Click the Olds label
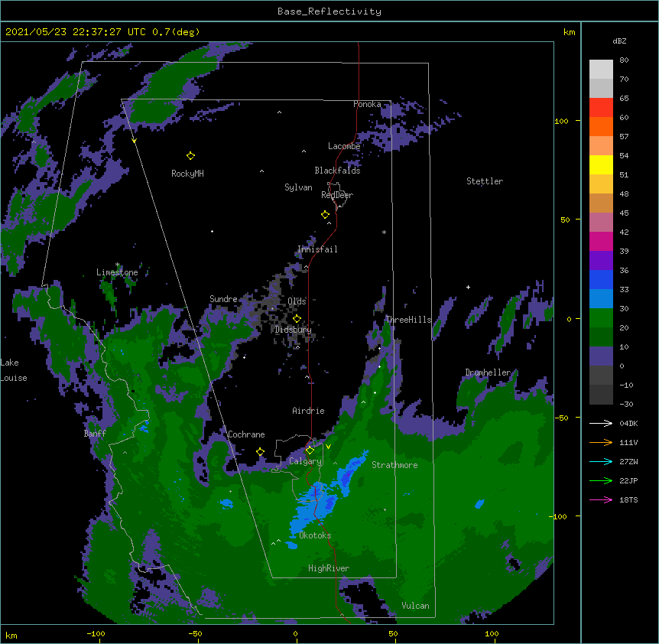 [297, 301]
